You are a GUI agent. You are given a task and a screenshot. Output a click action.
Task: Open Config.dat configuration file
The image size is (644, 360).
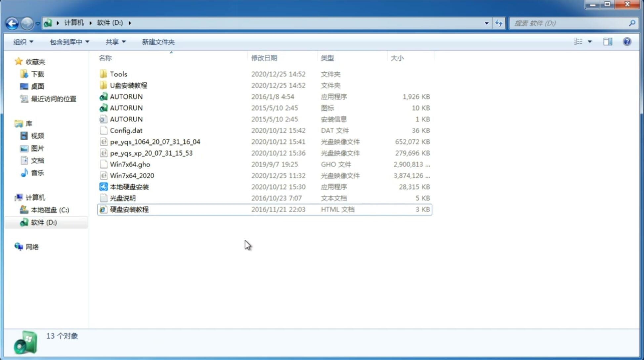click(x=126, y=130)
